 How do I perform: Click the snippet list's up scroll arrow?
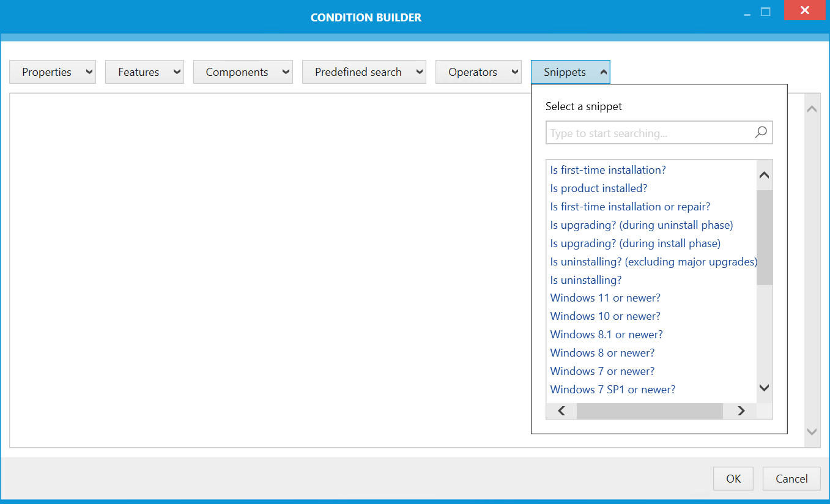(x=764, y=174)
